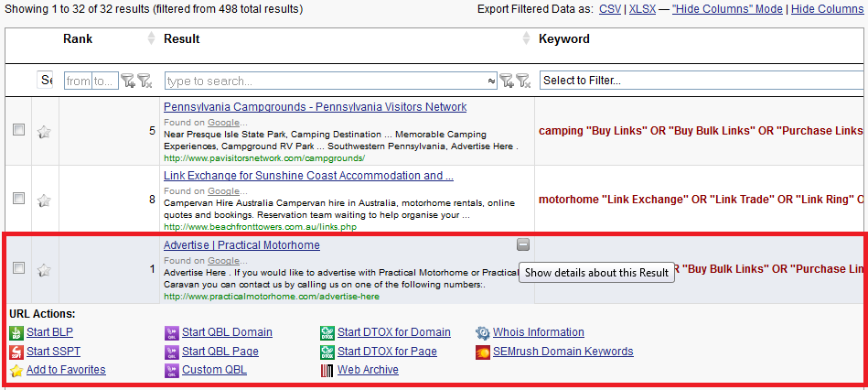Screen dimensions: 868x390
Task: Click Google link in Pennsylvania Campgrounds row
Action: click(224, 123)
